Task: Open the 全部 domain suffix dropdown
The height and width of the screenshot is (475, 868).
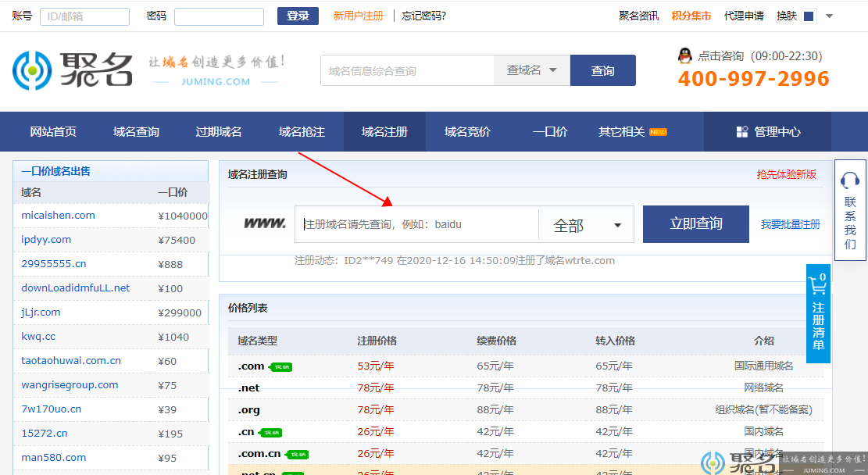Action: [586, 225]
